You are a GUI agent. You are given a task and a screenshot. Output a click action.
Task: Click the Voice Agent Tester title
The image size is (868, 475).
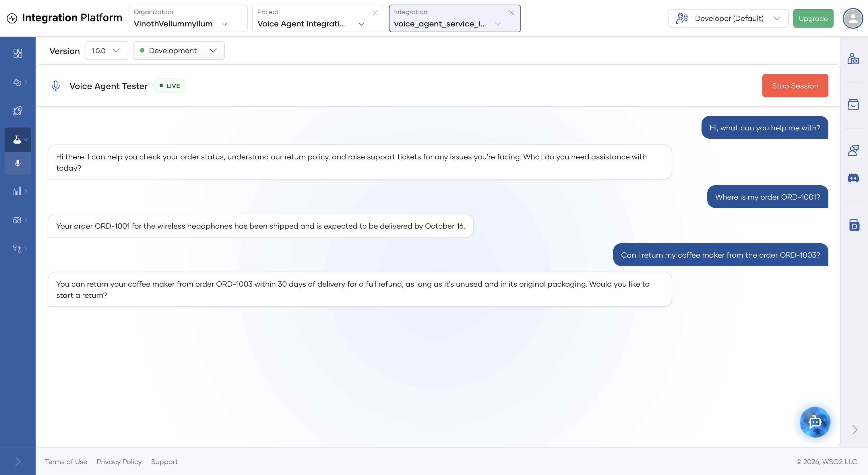pyautogui.click(x=108, y=86)
